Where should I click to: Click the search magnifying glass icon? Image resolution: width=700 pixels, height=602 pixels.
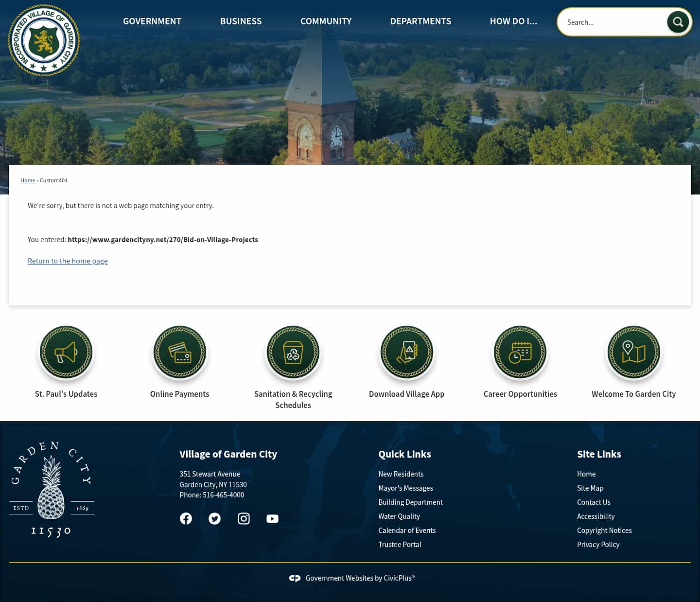678,22
